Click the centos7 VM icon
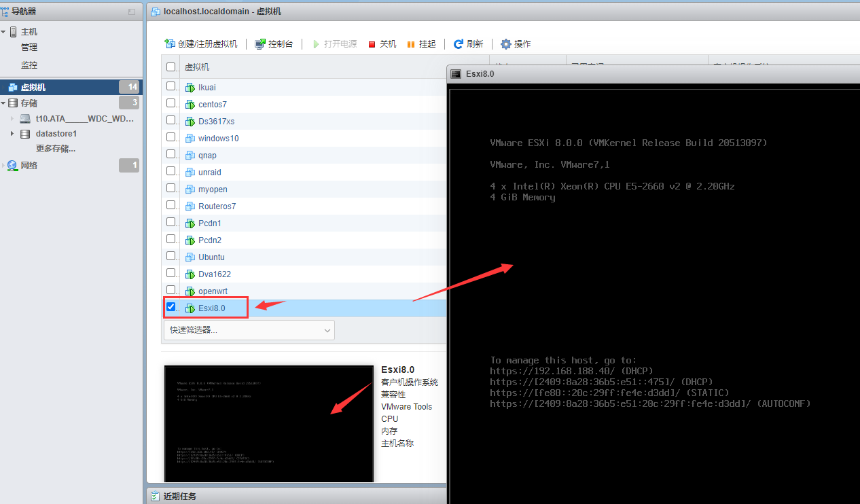 [x=190, y=104]
